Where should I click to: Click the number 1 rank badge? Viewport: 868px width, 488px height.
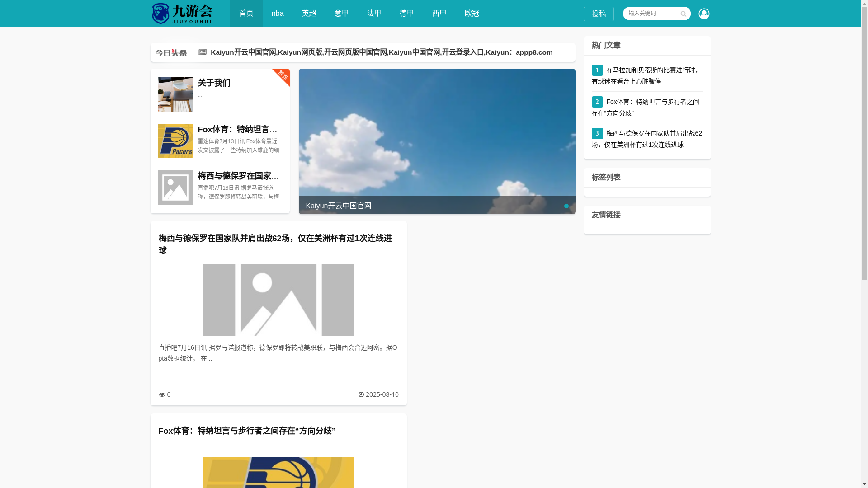click(597, 70)
